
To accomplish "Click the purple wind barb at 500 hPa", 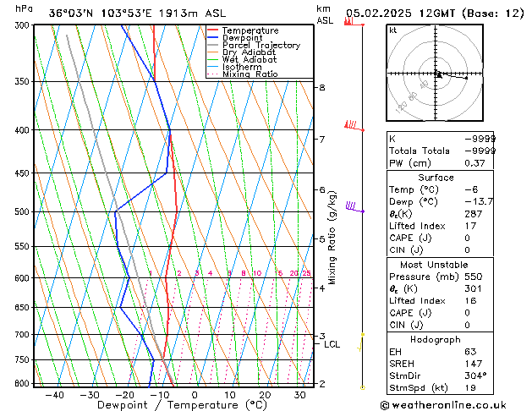I will pyautogui.click(x=354, y=207).
